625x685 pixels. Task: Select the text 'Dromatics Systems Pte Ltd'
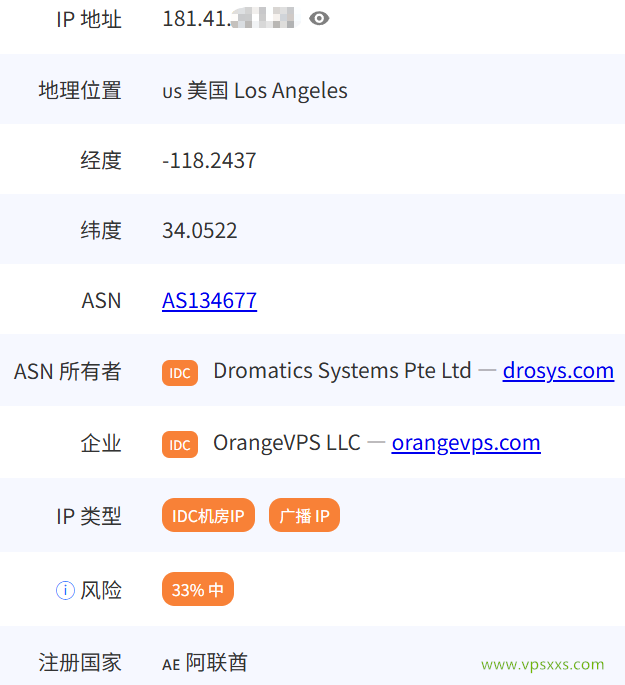(x=342, y=371)
